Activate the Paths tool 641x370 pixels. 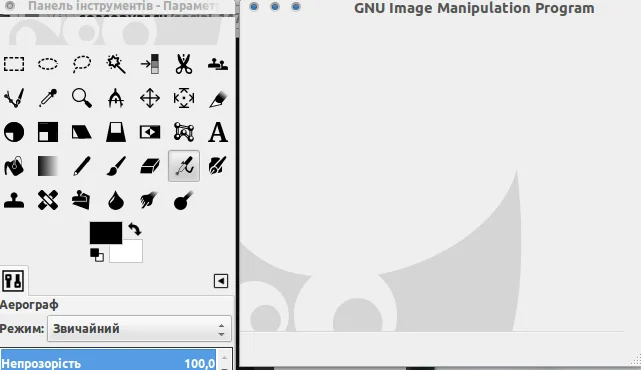point(14,98)
